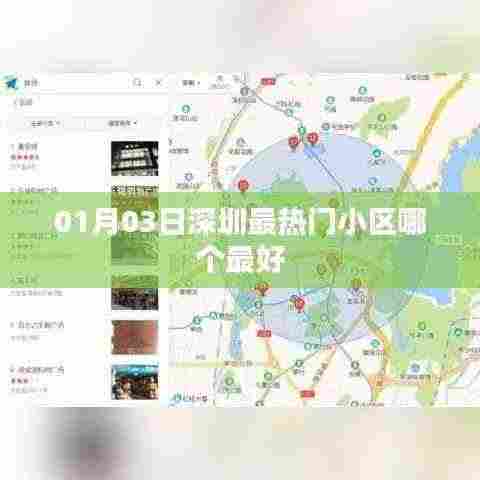Click the lone red pin on lake's west shore

point(243,185)
